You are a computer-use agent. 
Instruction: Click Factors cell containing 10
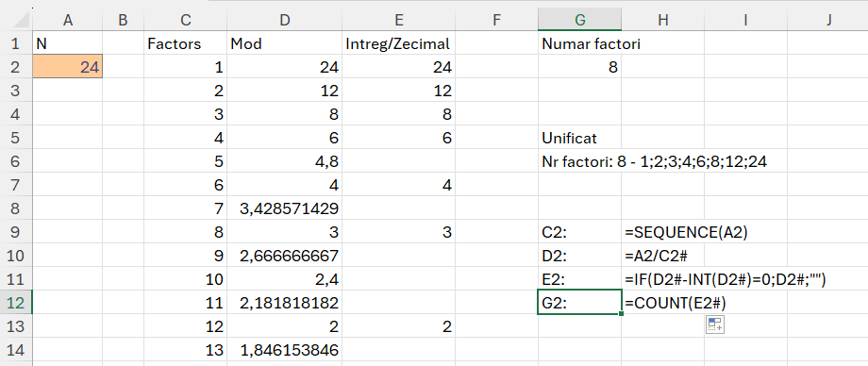pyautogui.click(x=186, y=278)
